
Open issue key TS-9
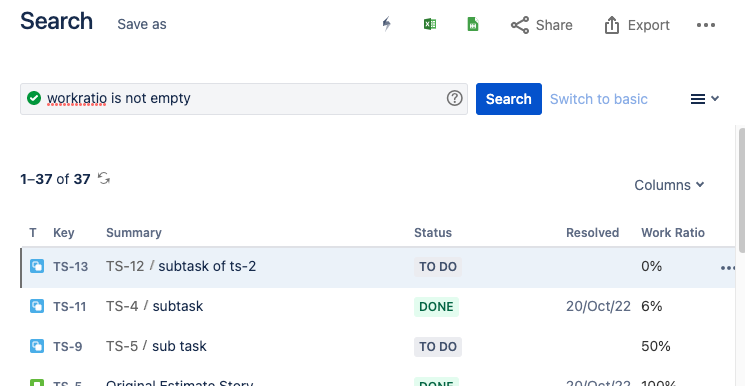click(x=67, y=347)
